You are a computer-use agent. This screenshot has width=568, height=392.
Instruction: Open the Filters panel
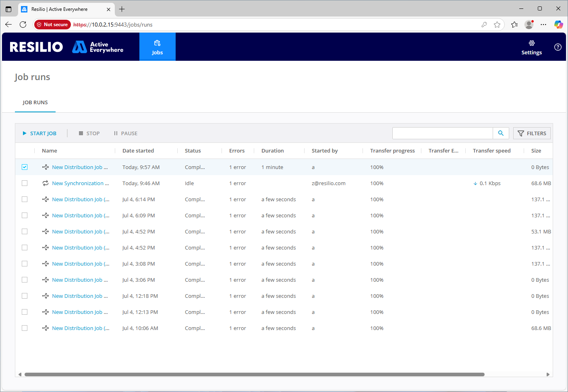[532, 133]
